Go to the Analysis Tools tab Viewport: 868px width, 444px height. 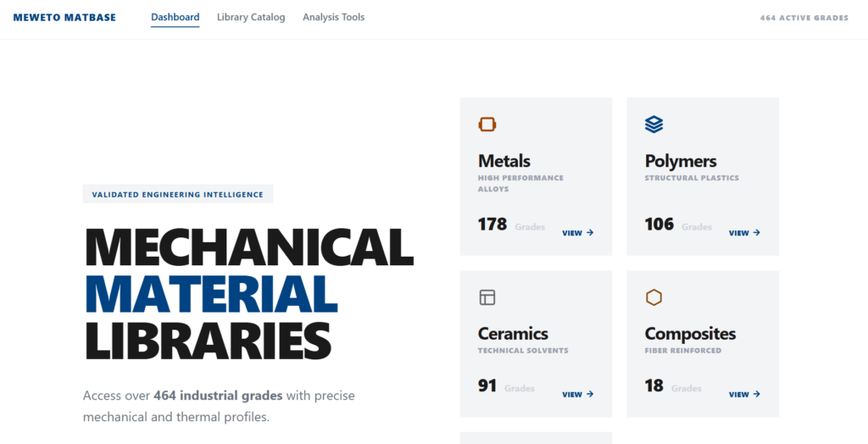pos(334,17)
